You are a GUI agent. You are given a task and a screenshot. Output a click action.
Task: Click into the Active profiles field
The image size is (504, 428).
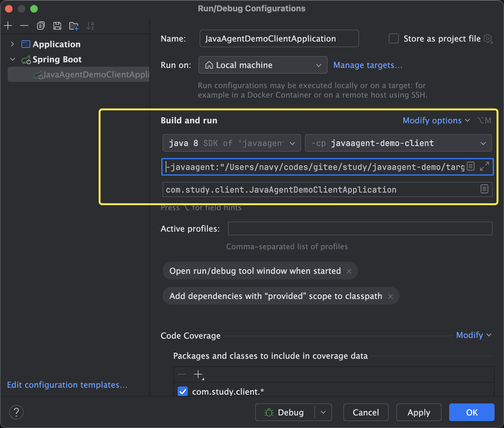click(x=360, y=228)
